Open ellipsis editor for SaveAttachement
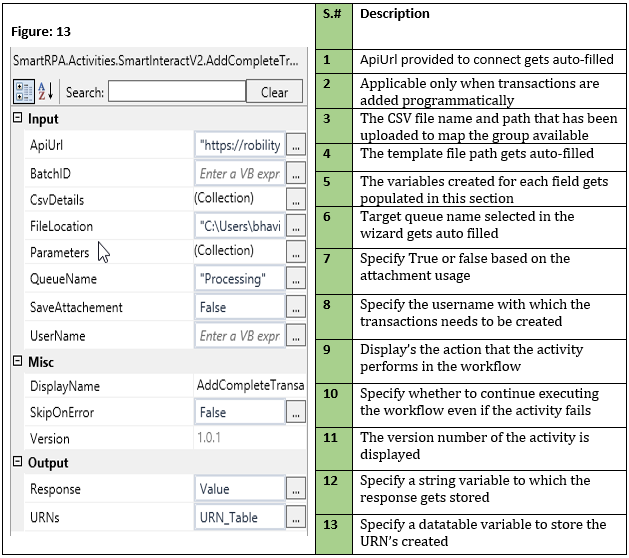Screen dimensions: 629x558 295,307
